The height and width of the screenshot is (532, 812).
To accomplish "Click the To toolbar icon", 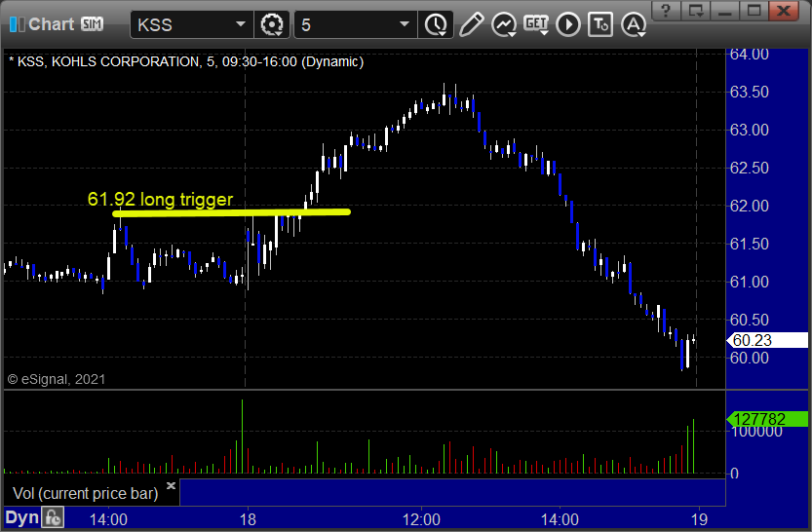I will [x=600, y=24].
